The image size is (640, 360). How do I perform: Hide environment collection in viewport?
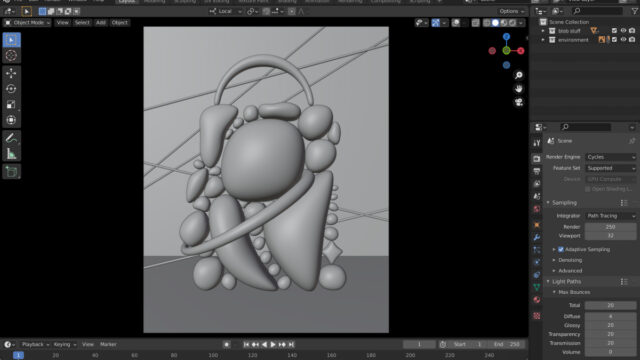[623, 40]
